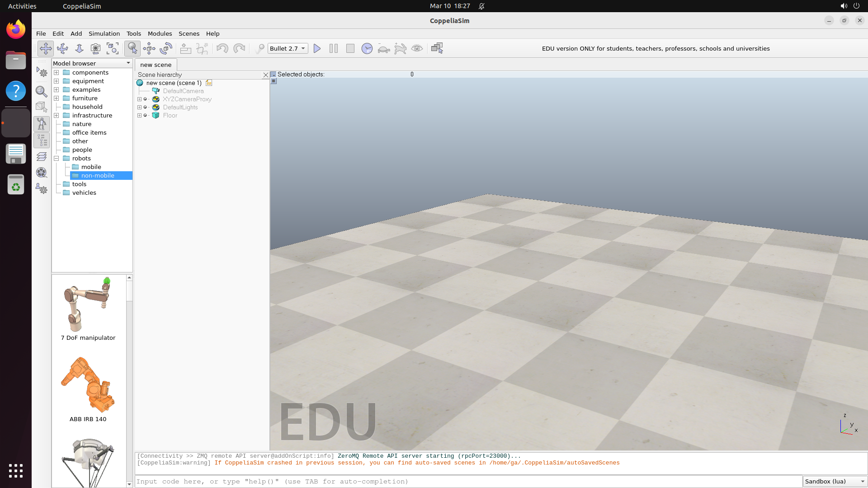This screenshot has height=488, width=868.
Task: Click the Lua command input field
Action: tap(468, 481)
